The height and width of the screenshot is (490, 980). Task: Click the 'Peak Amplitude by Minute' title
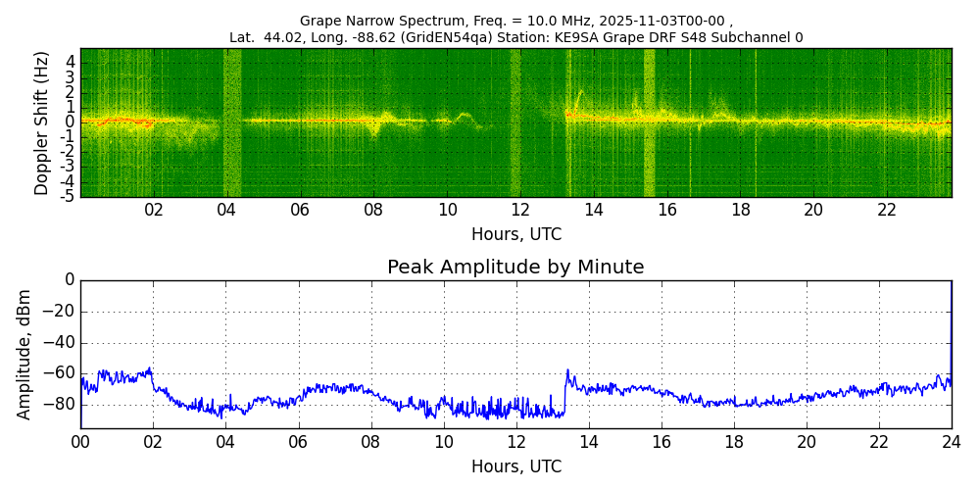click(515, 268)
